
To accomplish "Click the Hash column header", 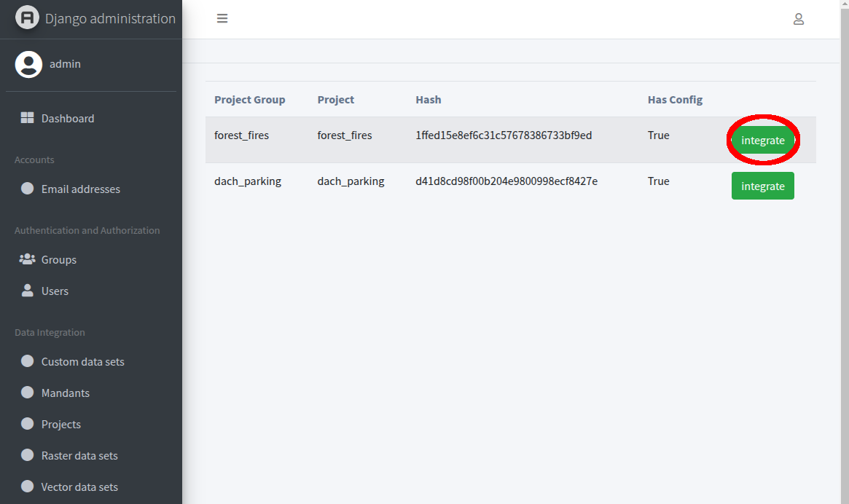I will 429,100.
